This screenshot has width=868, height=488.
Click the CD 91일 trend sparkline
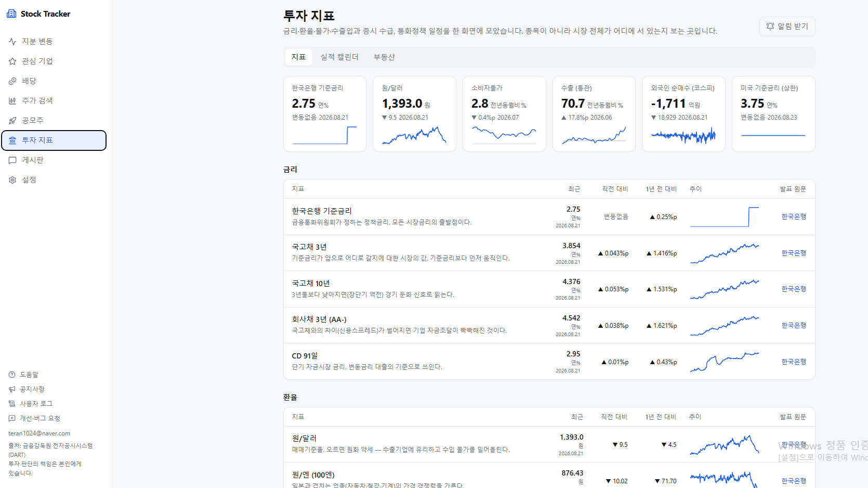[725, 362]
